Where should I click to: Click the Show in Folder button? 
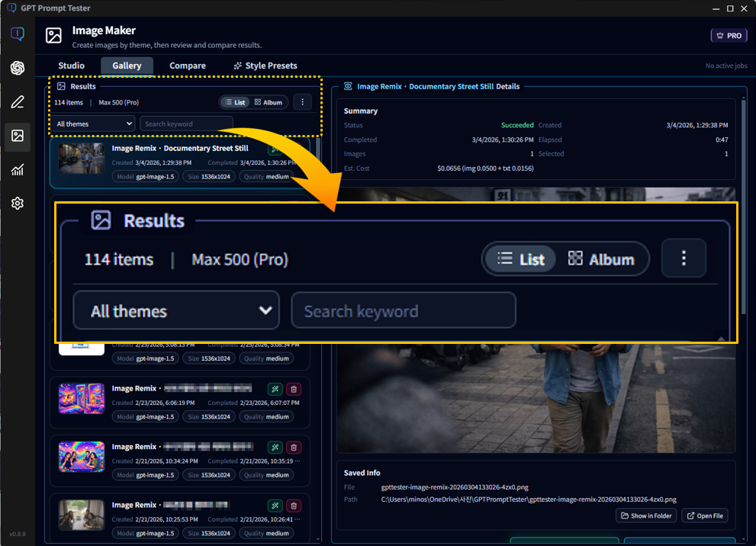(646, 516)
